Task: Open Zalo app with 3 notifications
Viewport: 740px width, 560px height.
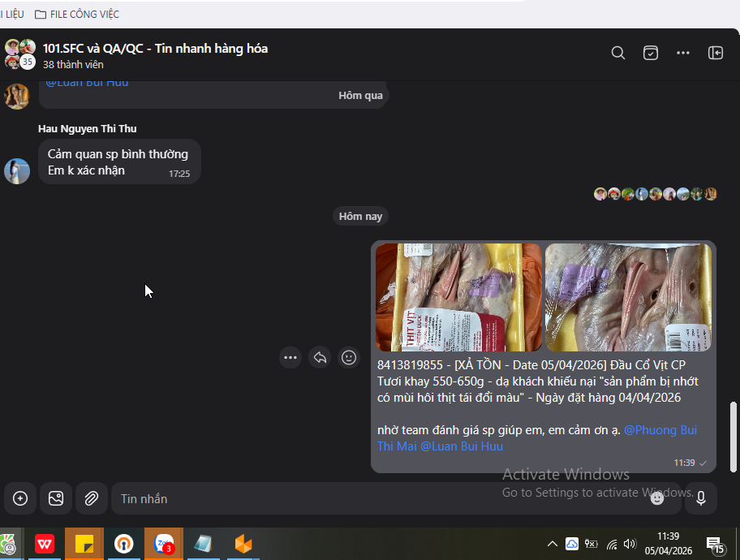Action: [164, 544]
